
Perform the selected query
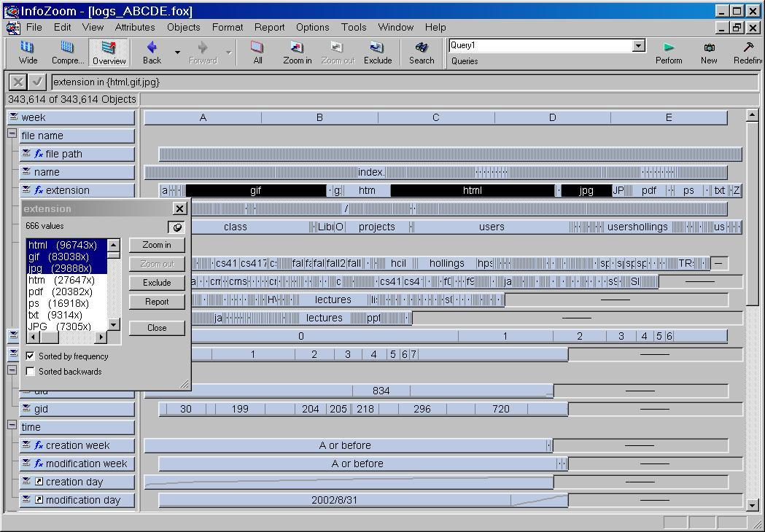pyautogui.click(x=669, y=52)
